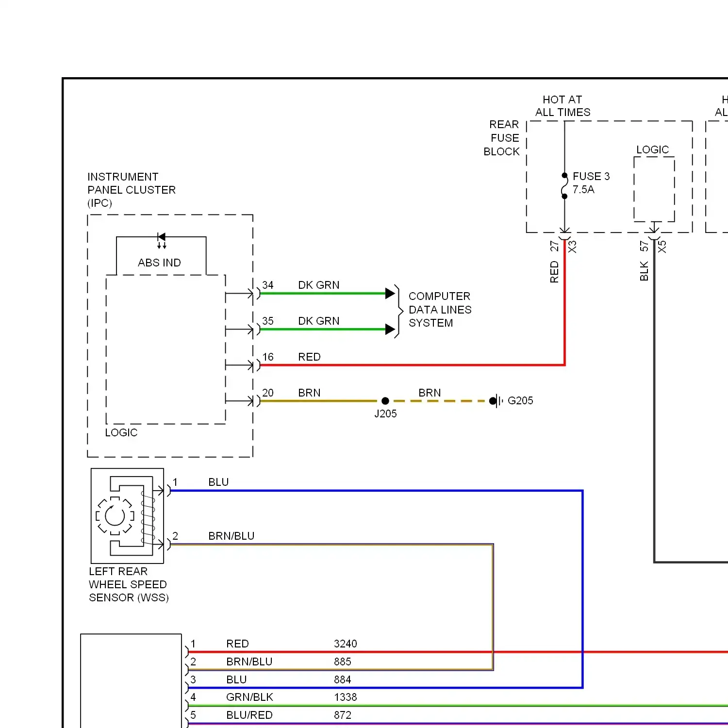
Task: Click the Fuse 3 symbol in rear fuse block
Action: tap(564, 186)
